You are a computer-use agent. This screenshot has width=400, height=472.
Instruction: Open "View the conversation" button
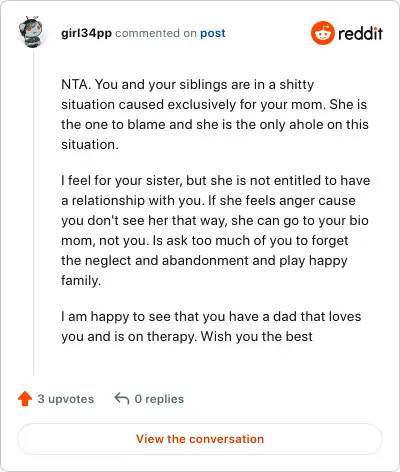200,439
